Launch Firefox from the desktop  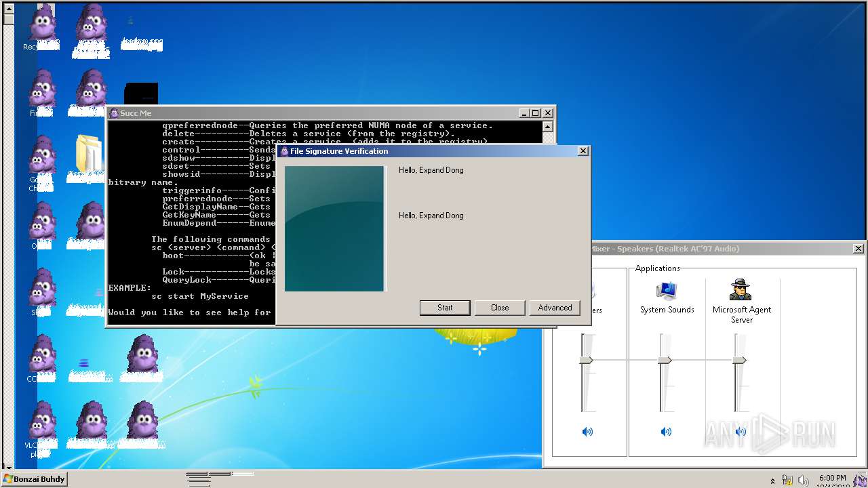pos(43,91)
